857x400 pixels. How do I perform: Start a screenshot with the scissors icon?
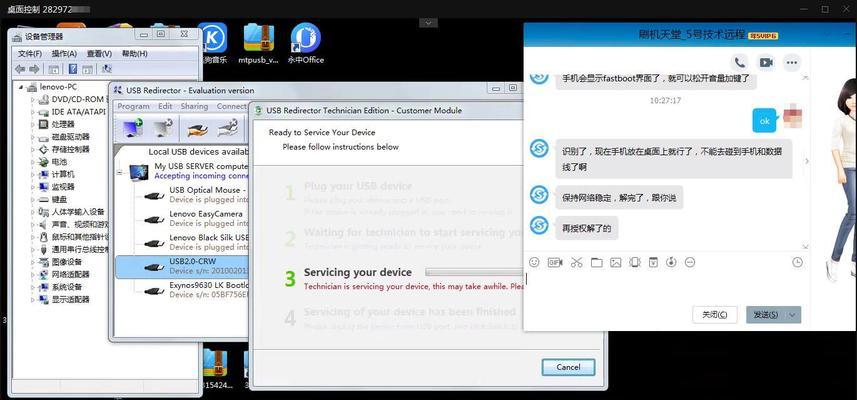pyautogui.click(x=576, y=263)
